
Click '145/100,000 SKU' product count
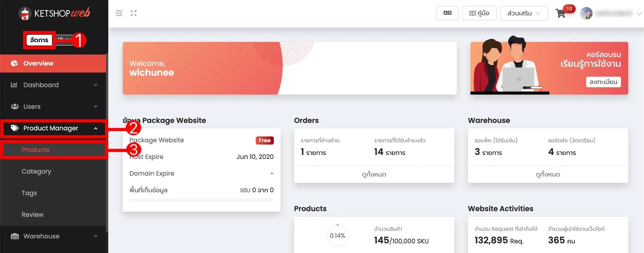click(x=401, y=240)
